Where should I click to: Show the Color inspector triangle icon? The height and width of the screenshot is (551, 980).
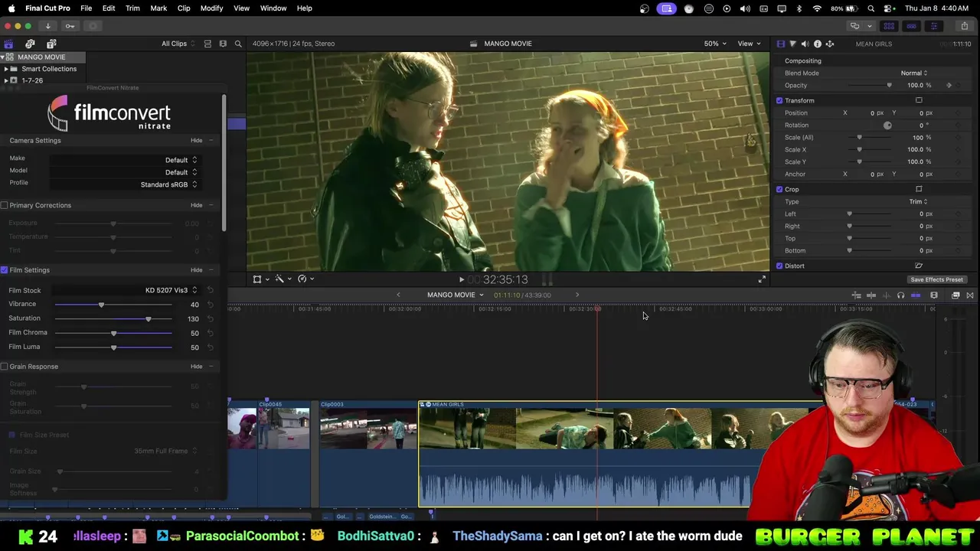[792, 44]
